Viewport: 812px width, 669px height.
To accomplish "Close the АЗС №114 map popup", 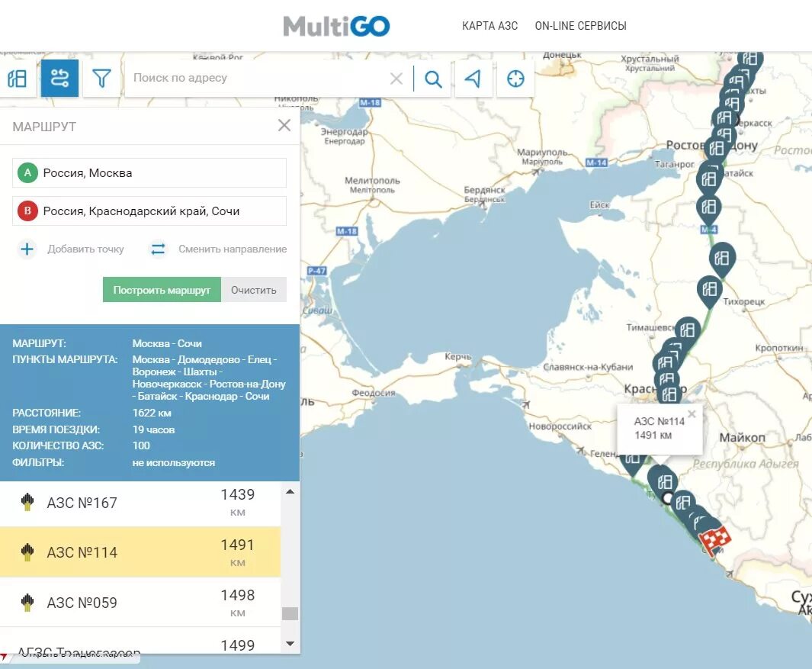I will point(692,413).
